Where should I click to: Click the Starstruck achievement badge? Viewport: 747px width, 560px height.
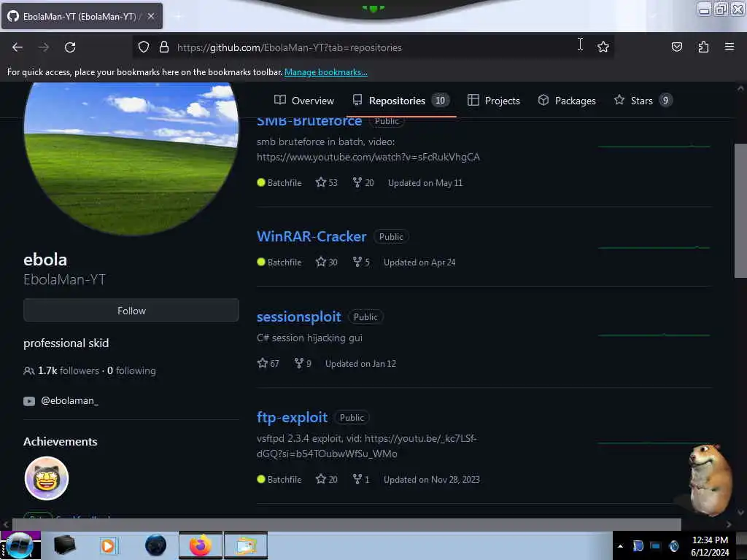[46, 478]
